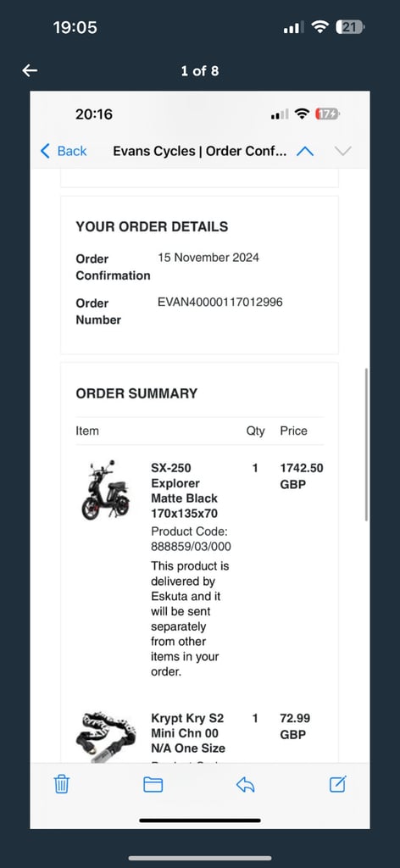Tap the order number EVAN40000117012996
The width and height of the screenshot is (400, 868).
(220, 303)
